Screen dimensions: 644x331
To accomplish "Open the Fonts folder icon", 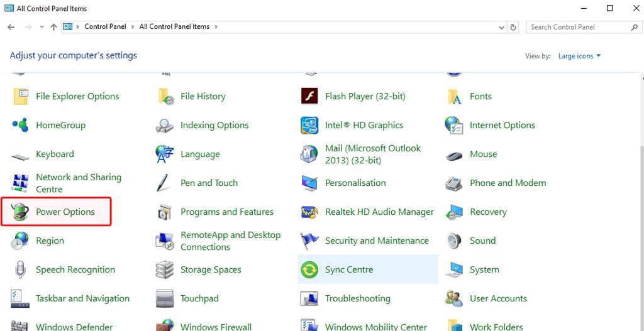I will 454,97.
